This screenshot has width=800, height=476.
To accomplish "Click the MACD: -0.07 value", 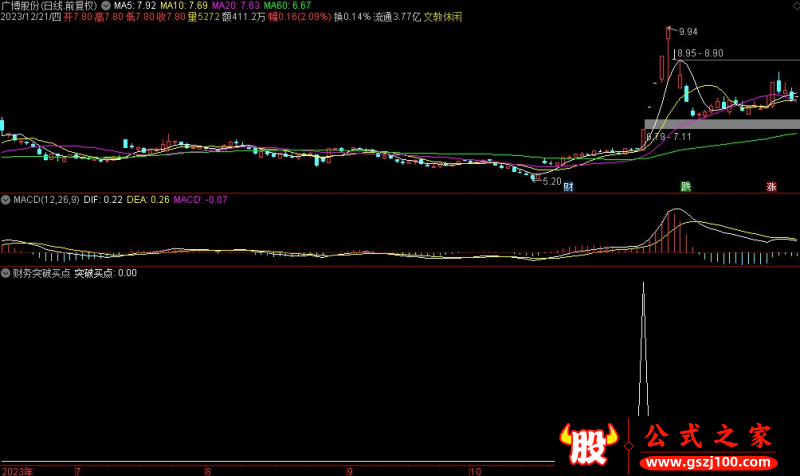I will coord(201,200).
